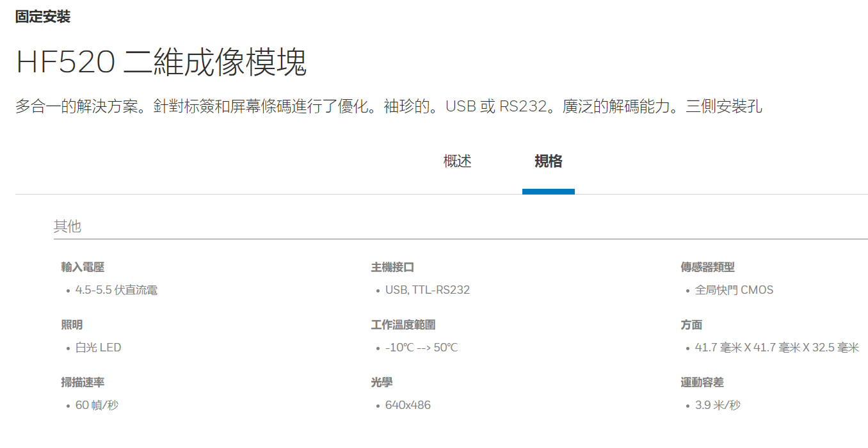Screen dimensions: 868x448
Task: Click the product description paragraph under the title
Action: coord(389,106)
